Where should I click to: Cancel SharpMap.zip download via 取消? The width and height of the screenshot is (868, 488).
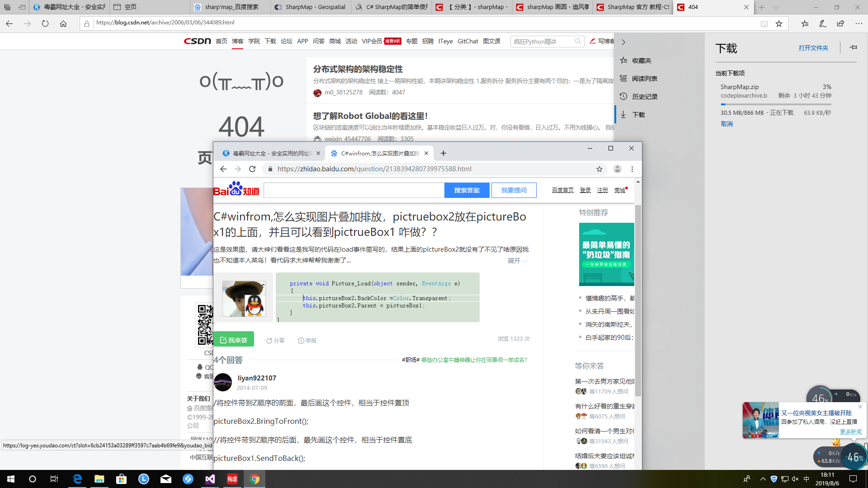point(726,124)
